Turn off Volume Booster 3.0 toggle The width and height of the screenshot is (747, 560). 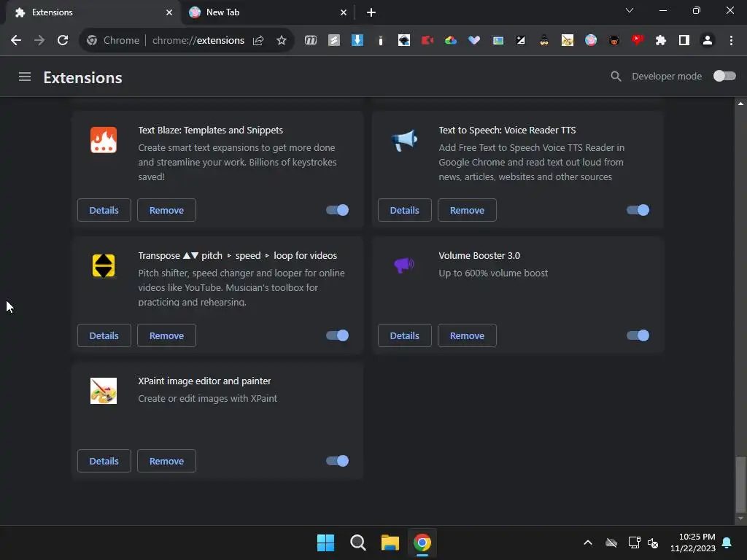click(638, 335)
